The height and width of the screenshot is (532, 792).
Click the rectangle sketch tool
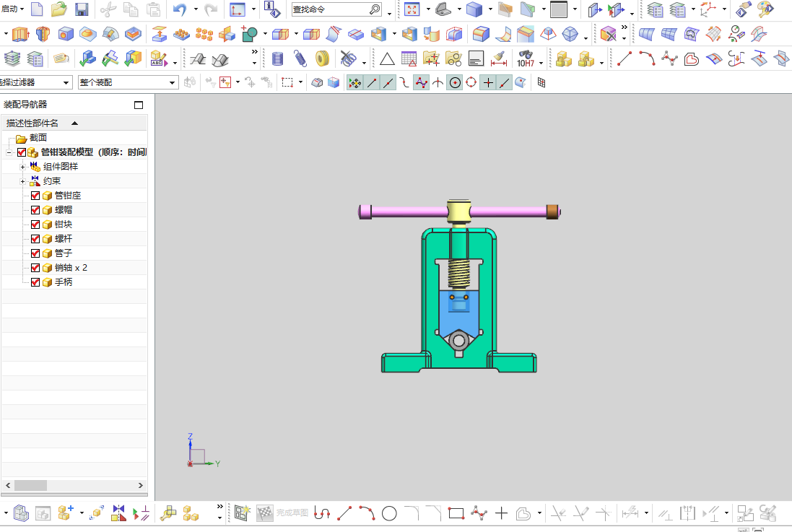(x=456, y=514)
